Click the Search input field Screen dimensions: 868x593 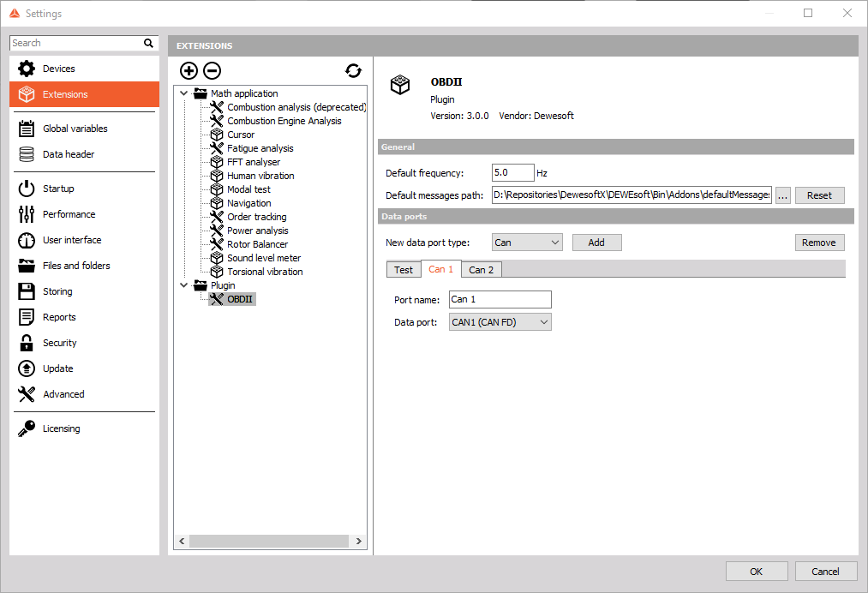pos(76,43)
